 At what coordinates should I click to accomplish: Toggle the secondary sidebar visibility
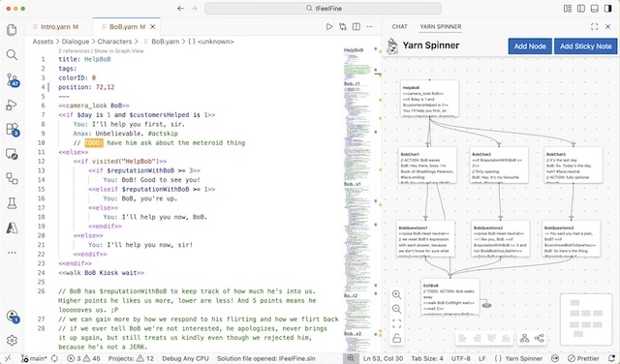pos(607,9)
